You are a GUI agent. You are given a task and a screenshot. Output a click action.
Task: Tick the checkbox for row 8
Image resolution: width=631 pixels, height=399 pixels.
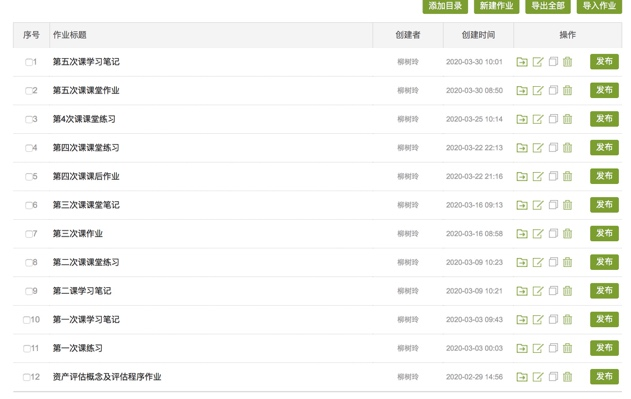29,263
